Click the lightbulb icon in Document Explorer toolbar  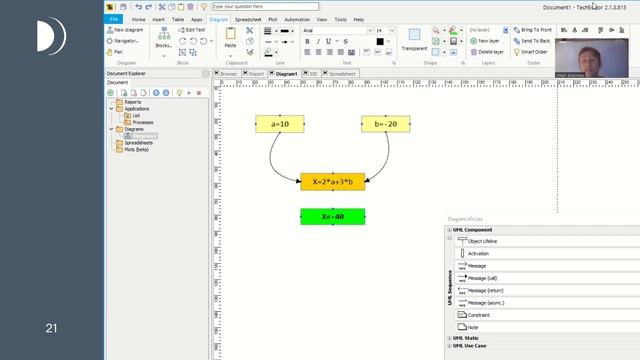click(x=179, y=93)
